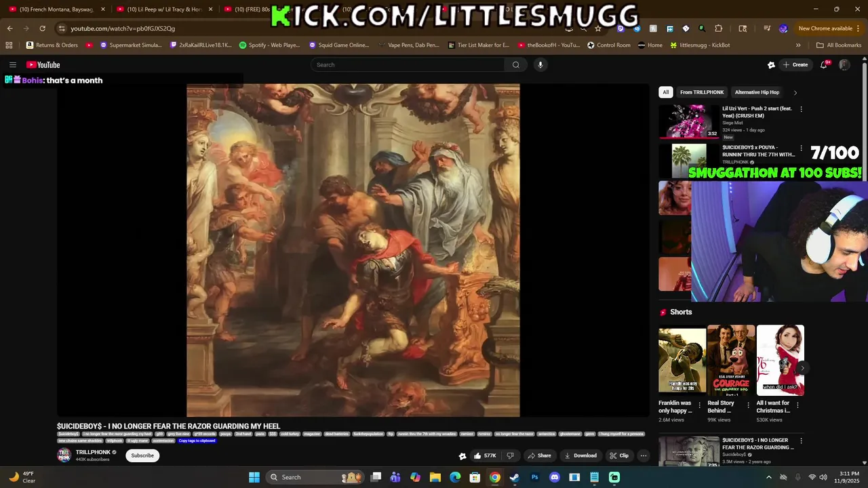Viewport: 868px width, 488px height.
Task: Select the From TRILLPHONK filter chip
Action: coord(702,92)
